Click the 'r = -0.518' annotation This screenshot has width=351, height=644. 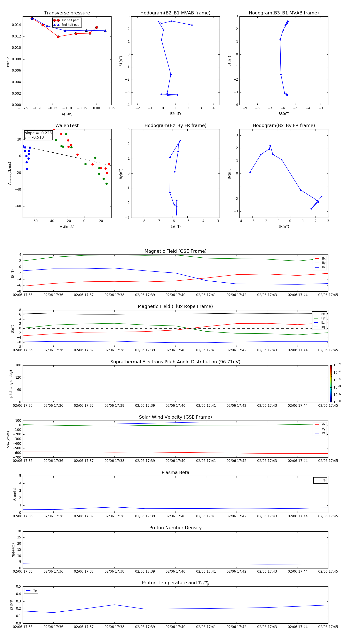[35, 137]
